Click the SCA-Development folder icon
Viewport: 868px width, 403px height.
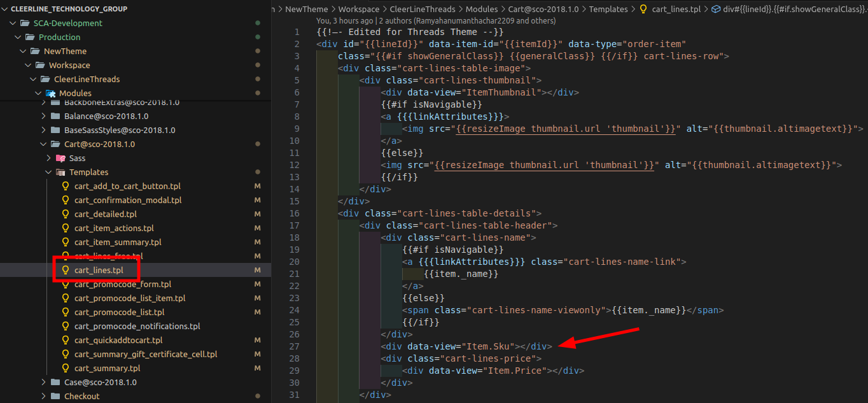(x=25, y=24)
